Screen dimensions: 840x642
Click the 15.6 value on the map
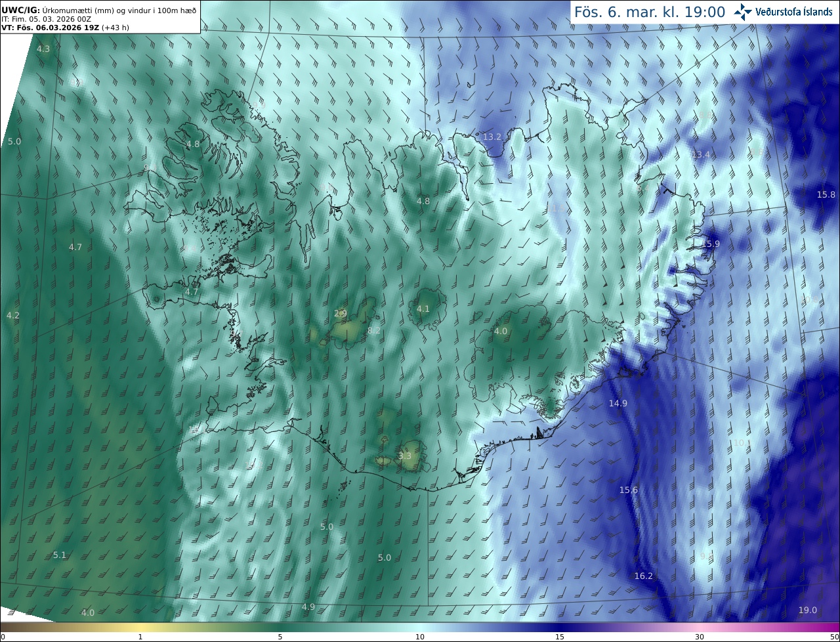pos(629,490)
